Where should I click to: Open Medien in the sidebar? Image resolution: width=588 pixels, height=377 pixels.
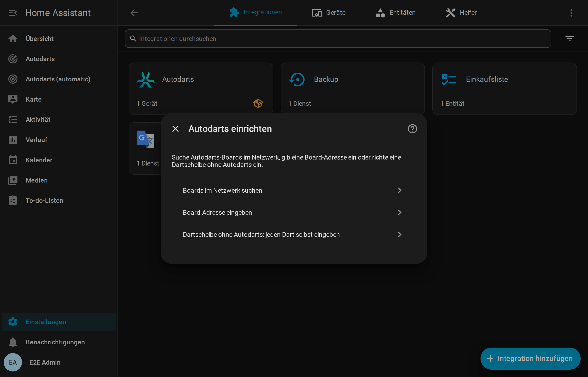click(59, 180)
